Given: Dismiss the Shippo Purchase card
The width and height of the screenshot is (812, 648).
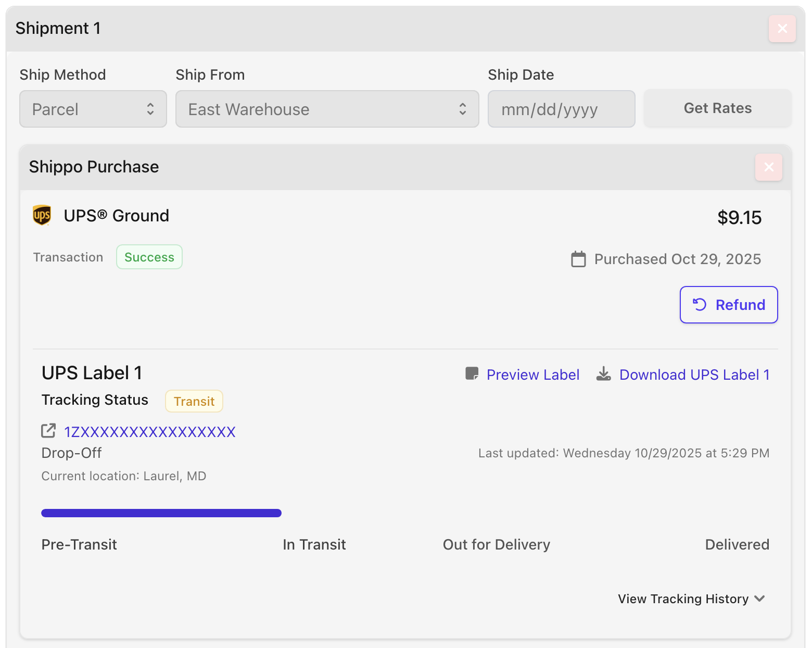Looking at the screenshot, I should (x=768, y=167).
